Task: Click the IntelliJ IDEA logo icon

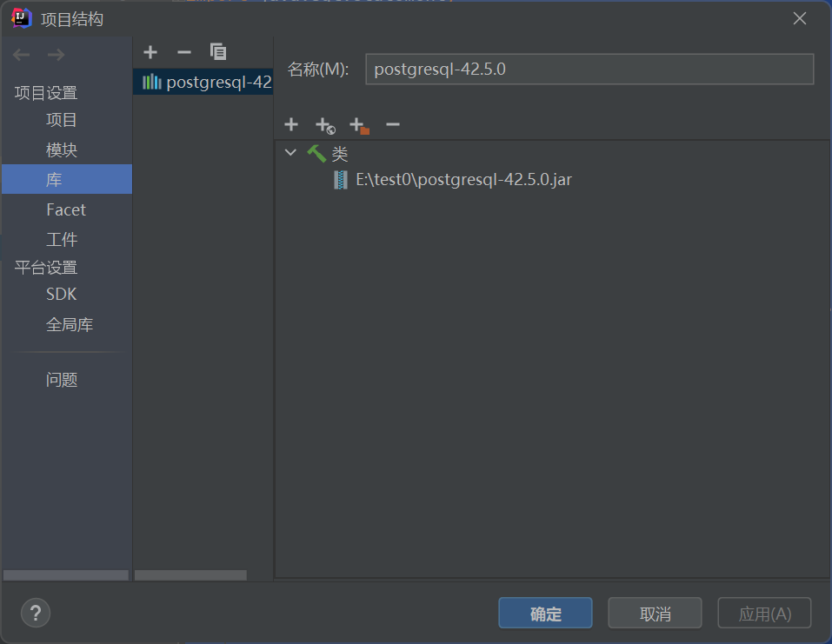Action: [22, 18]
